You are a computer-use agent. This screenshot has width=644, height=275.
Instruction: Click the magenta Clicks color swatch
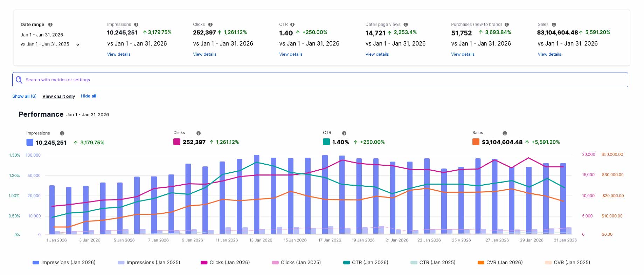pyautogui.click(x=177, y=142)
